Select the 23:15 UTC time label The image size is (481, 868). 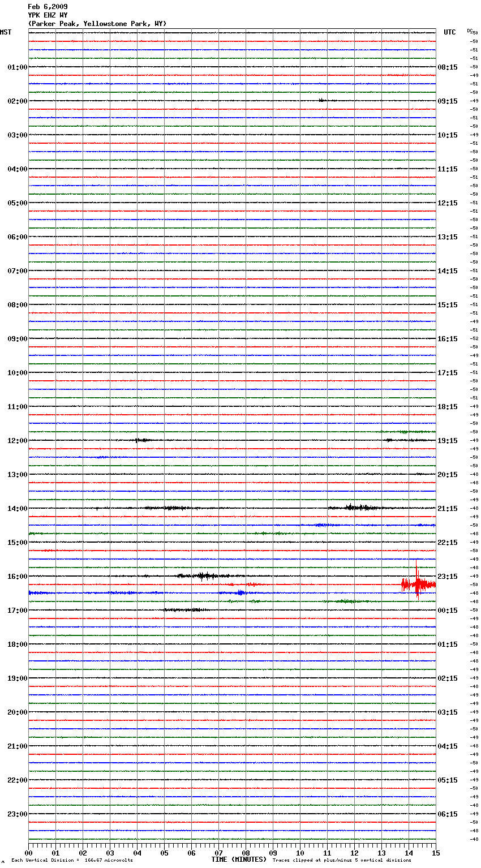point(448,577)
